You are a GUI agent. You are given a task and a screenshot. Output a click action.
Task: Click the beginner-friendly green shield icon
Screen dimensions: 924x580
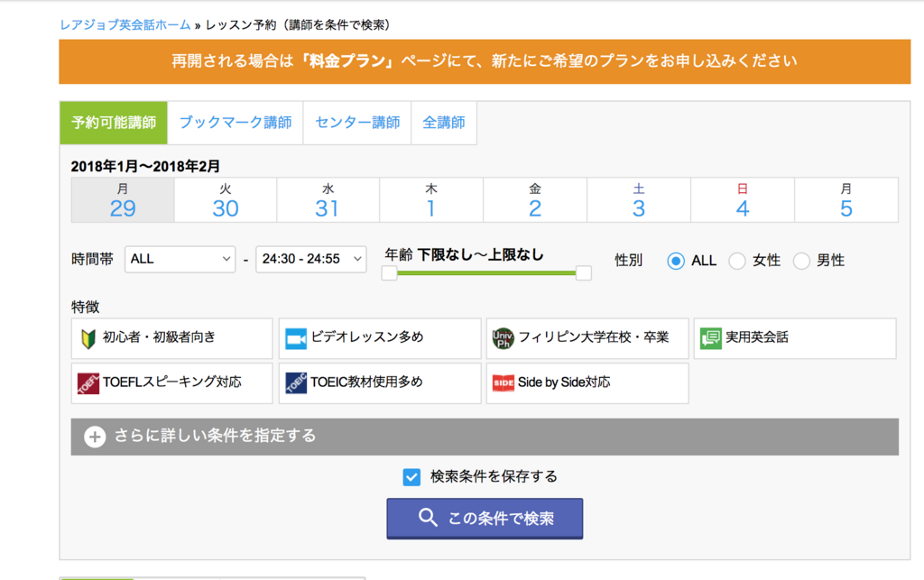(88, 338)
